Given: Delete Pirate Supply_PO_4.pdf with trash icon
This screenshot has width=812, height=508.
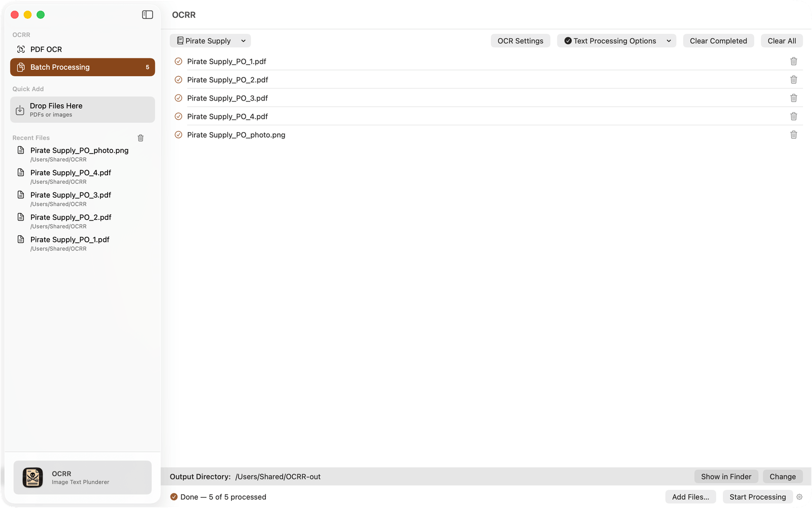Looking at the screenshot, I should (x=794, y=116).
